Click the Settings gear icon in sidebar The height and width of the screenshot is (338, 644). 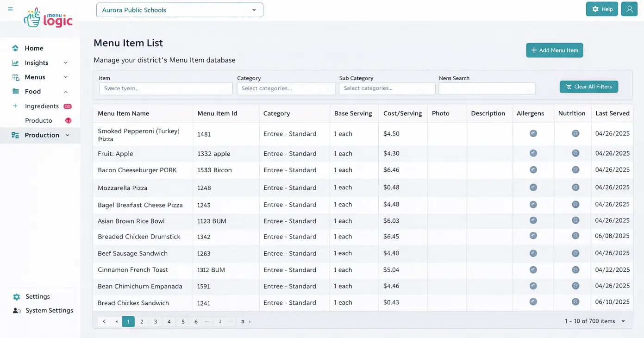pos(17,297)
